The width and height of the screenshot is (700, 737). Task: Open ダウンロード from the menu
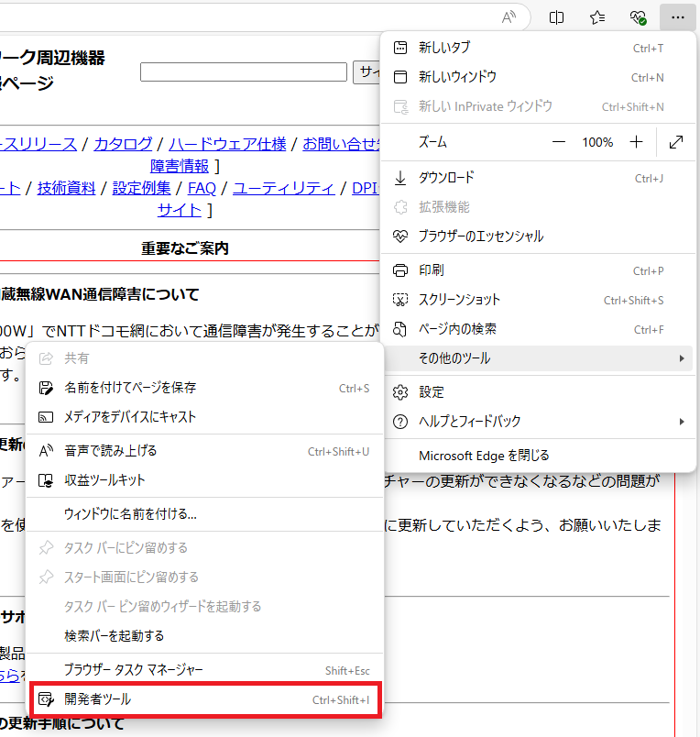[446, 178]
